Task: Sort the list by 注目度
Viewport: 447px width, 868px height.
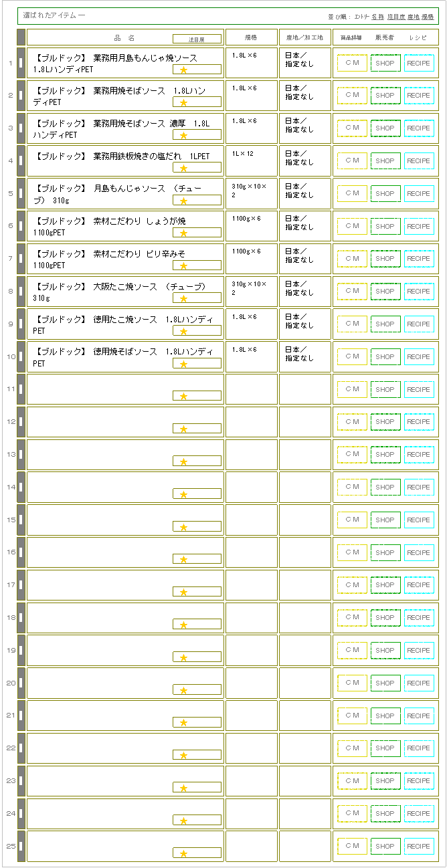Action: coord(396,16)
